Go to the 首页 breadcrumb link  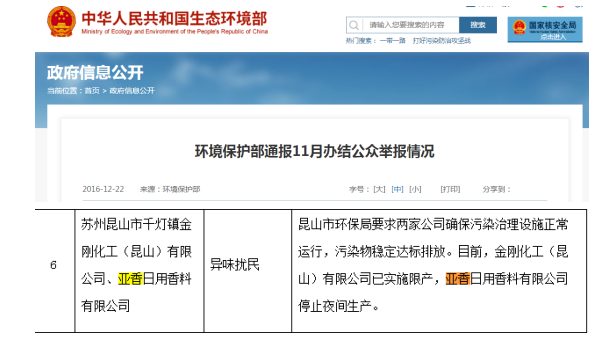(x=92, y=91)
